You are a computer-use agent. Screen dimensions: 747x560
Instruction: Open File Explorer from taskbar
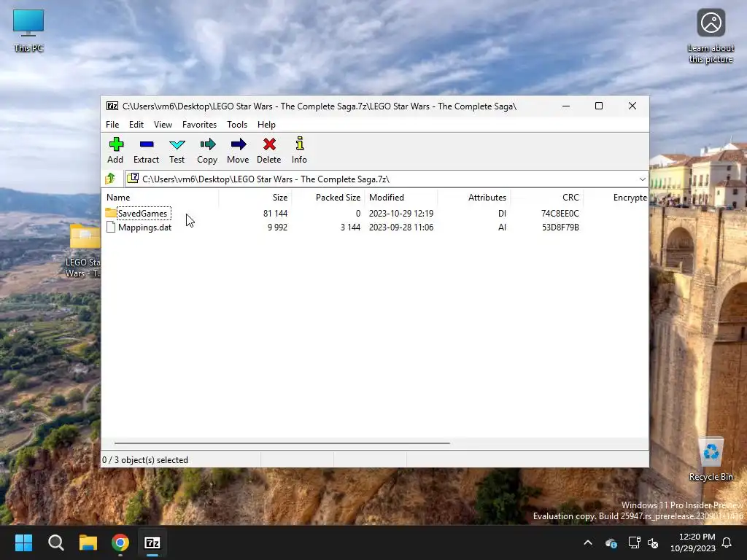[x=88, y=542]
